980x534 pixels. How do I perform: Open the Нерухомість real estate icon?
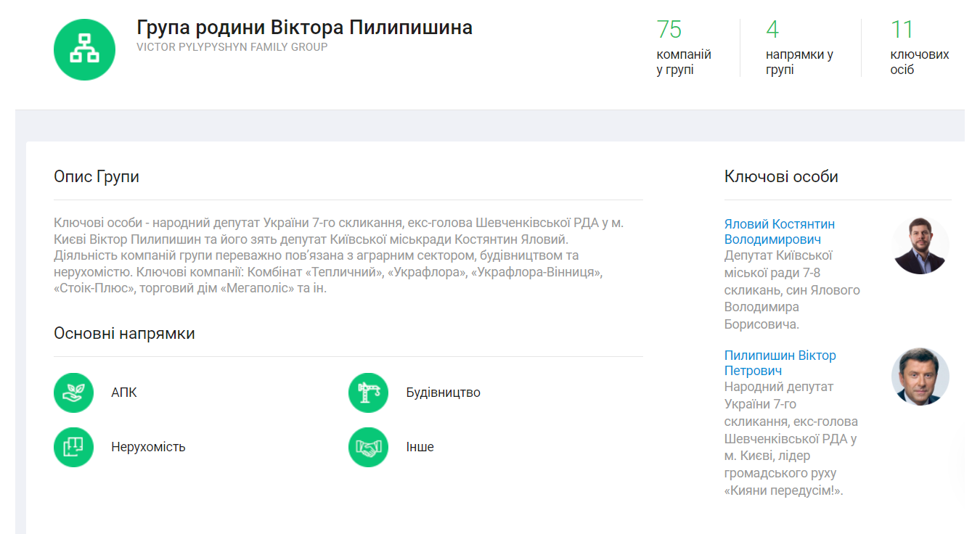(x=74, y=447)
